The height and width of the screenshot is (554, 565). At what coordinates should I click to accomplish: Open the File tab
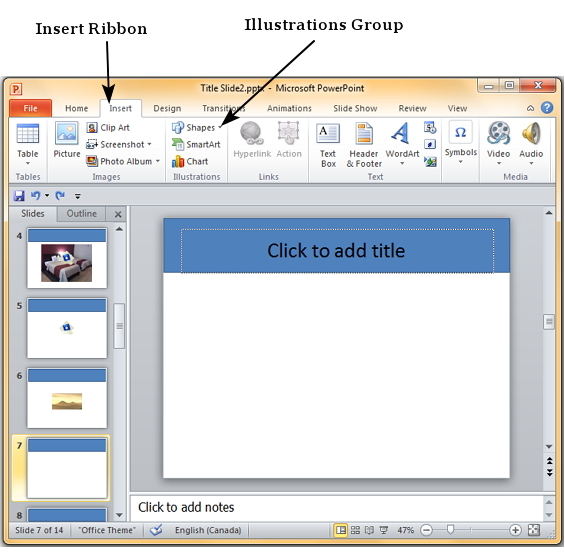pos(31,108)
